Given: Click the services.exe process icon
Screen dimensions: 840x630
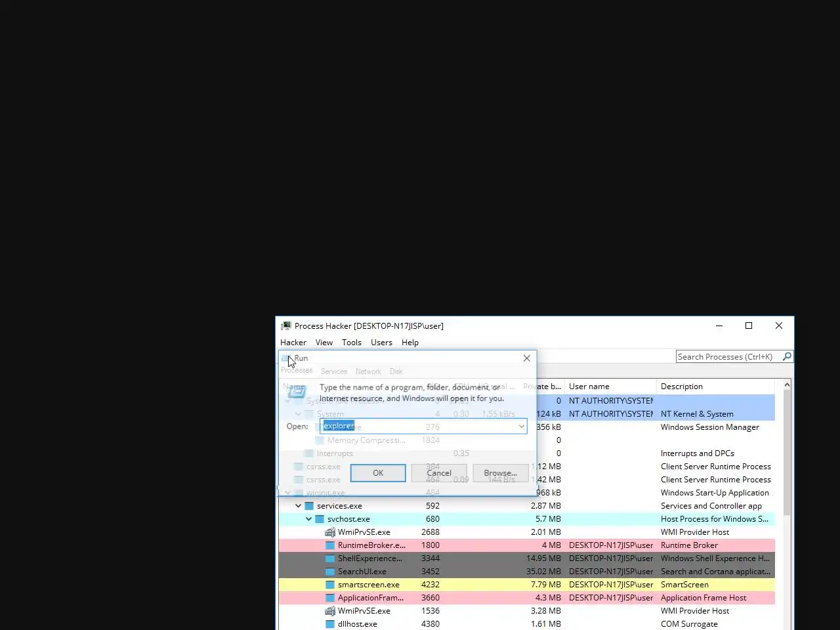Looking at the screenshot, I should (x=309, y=506).
